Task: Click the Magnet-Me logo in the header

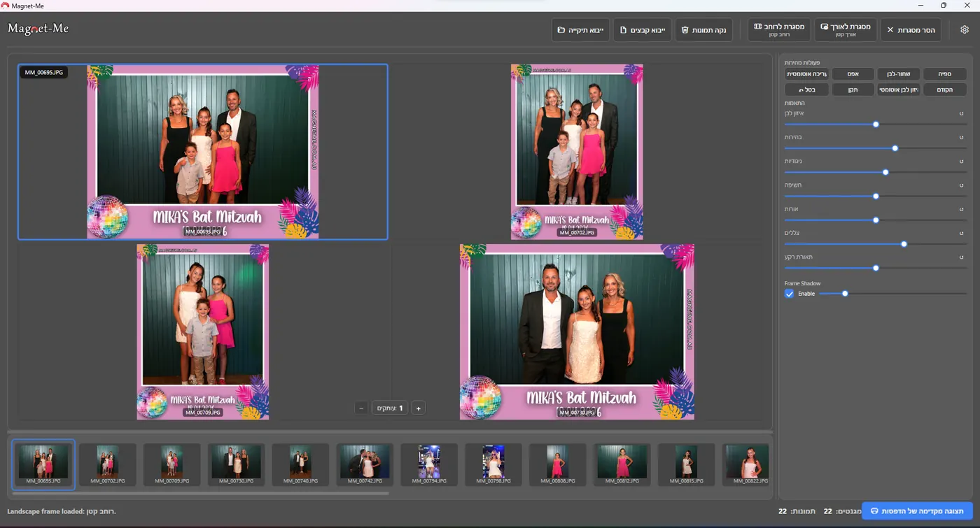Action: coord(38,29)
